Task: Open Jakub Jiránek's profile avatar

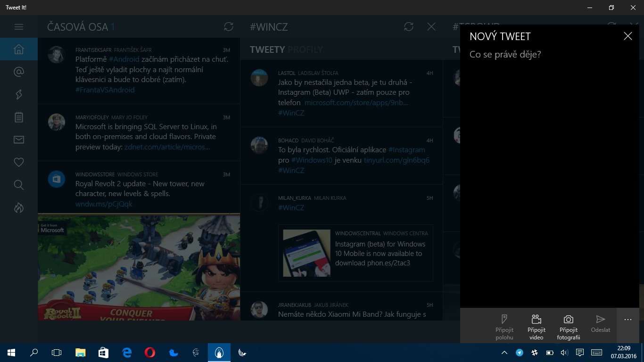Action: pos(259,310)
